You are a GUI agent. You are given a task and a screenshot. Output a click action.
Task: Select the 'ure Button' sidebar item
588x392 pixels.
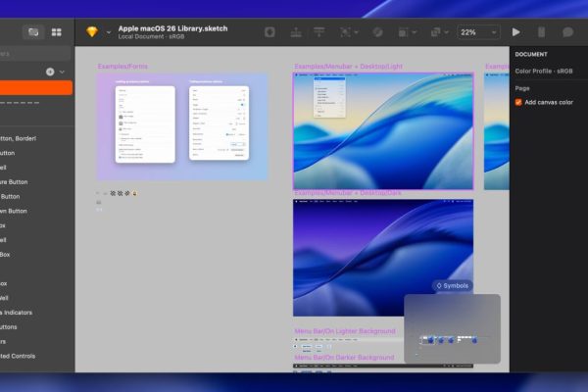14,182
